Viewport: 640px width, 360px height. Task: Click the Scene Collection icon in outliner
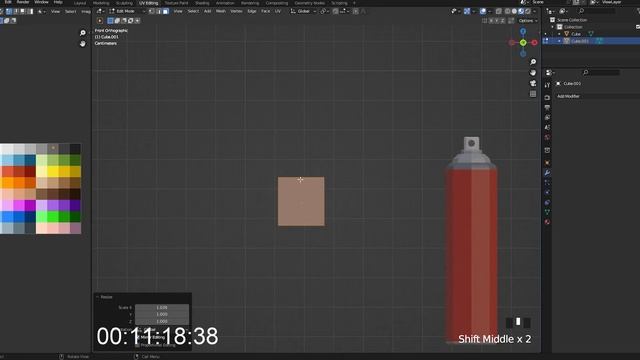coord(552,20)
